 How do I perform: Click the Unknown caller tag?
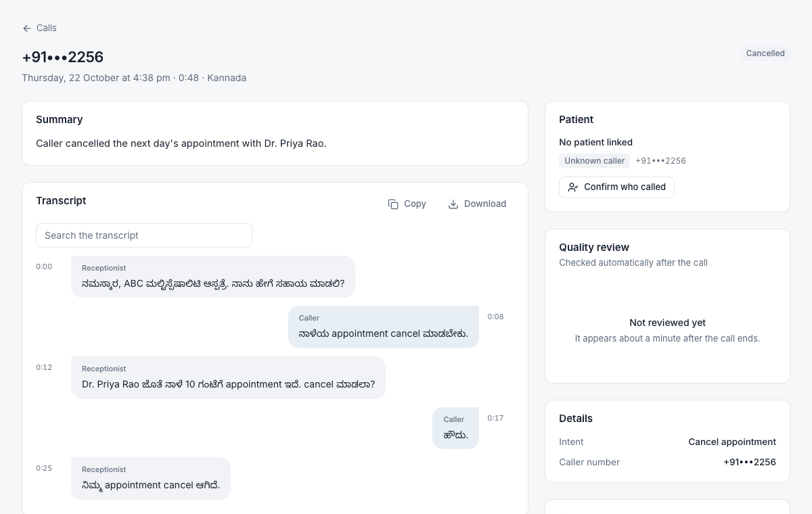(x=595, y=161)
